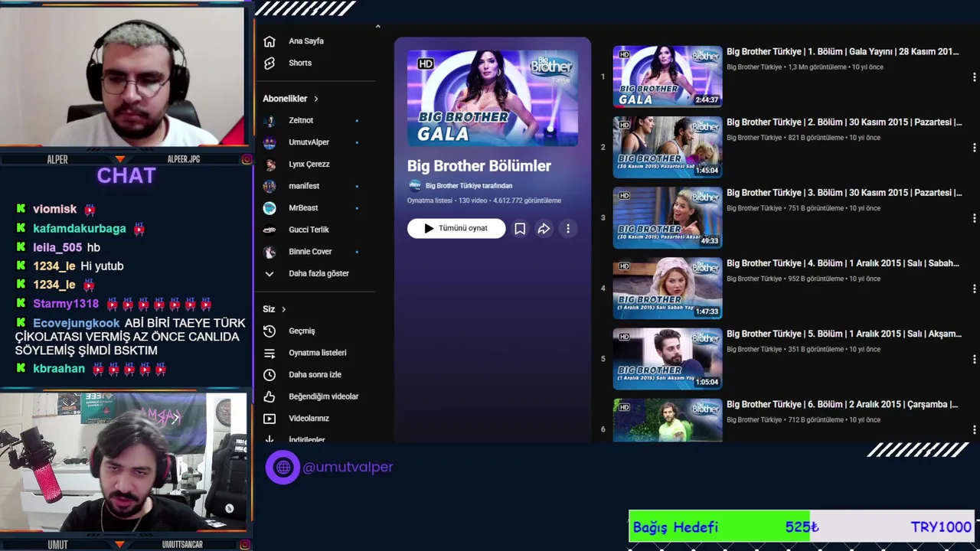The image size is (980, 551).
Task: Open options menu for 2. Bölüm video
Action: point(974,148)
